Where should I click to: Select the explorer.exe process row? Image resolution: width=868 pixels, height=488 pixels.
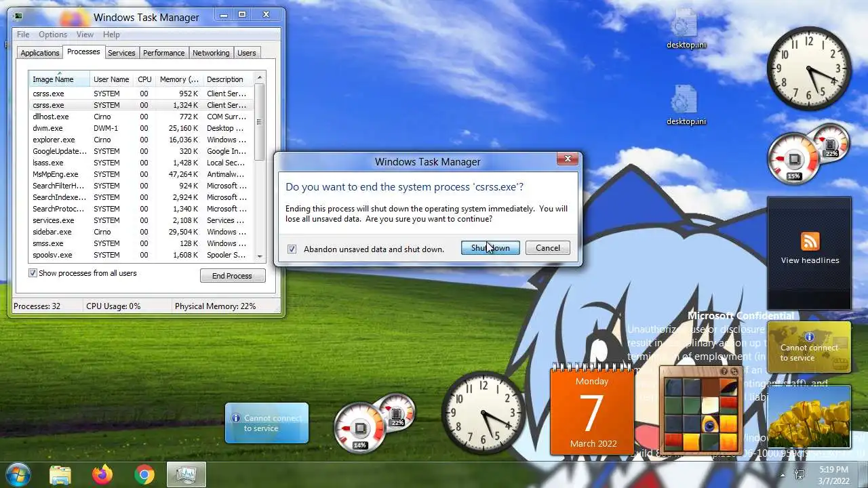coord(140,140)
